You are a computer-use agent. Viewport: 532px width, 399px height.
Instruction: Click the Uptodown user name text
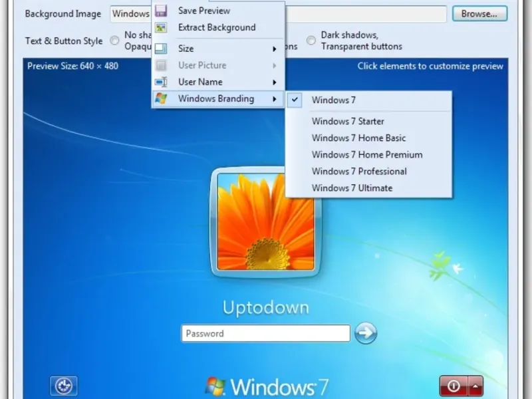coord(266,308)
